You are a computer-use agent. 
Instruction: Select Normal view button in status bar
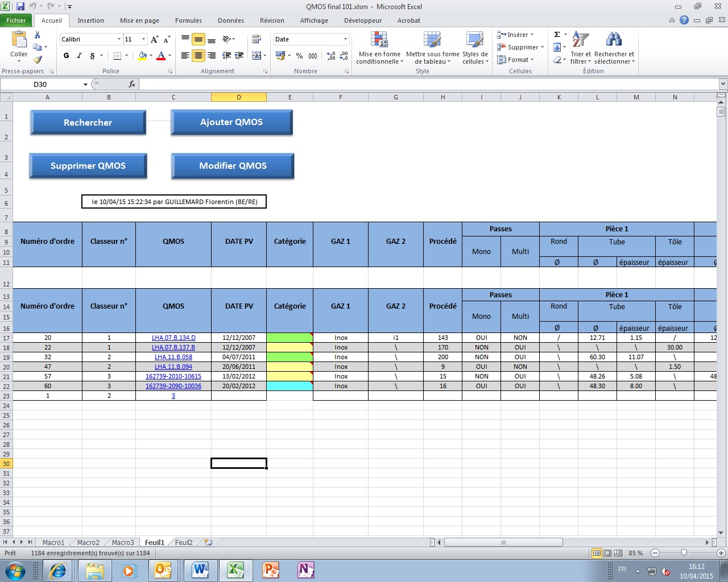[x=597, y=553]
